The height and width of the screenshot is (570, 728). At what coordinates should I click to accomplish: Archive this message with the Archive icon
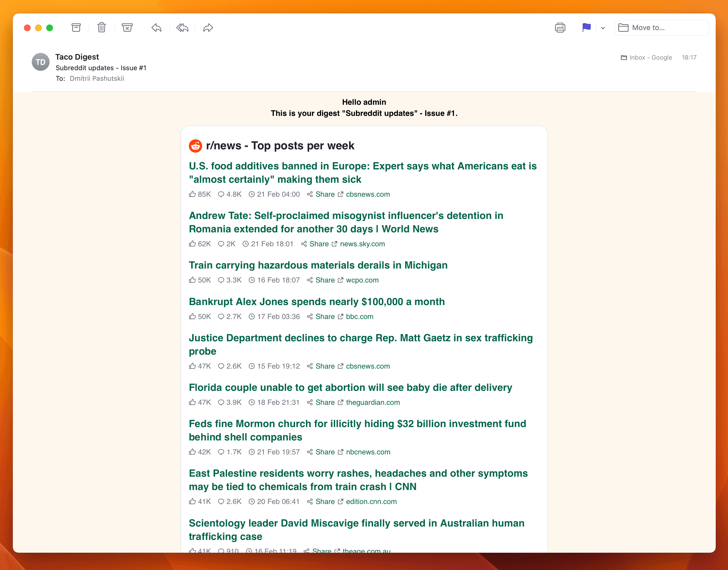76,28
